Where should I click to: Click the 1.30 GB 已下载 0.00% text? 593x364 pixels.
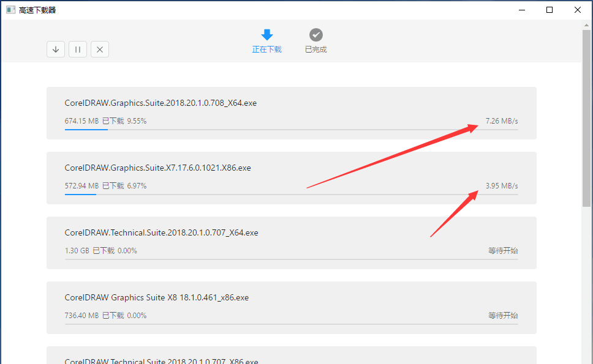pos(100,251)
